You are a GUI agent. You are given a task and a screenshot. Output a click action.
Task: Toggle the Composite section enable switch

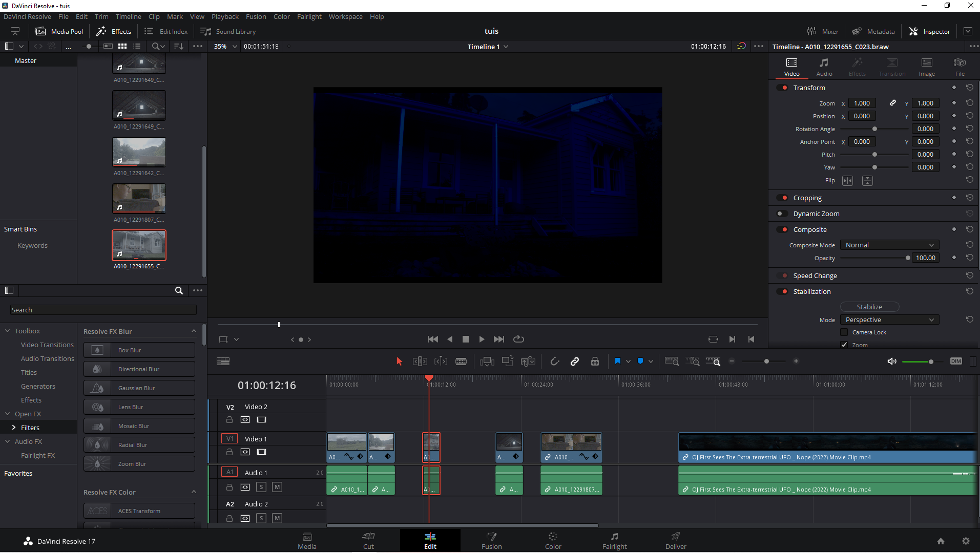[782, 229]
